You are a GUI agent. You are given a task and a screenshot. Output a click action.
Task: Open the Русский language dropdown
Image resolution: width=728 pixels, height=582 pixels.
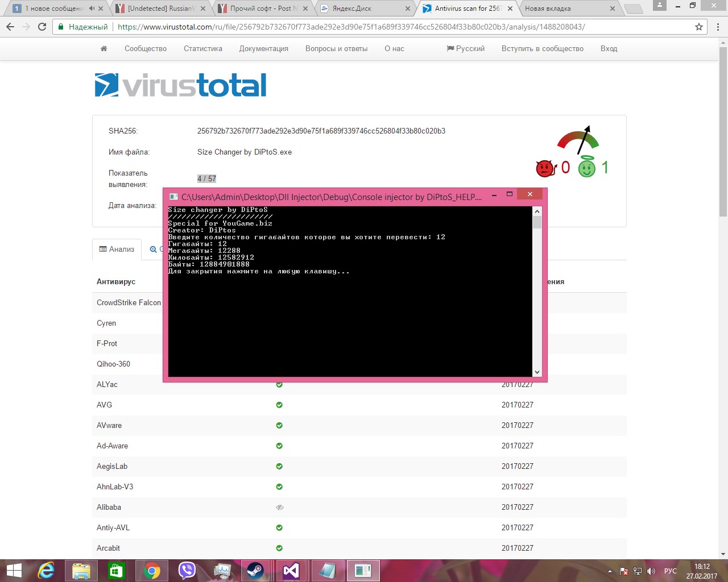pos(466,49)
